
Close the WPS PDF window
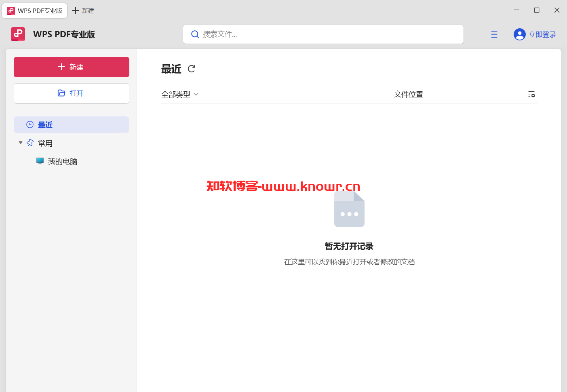(557, 10)
